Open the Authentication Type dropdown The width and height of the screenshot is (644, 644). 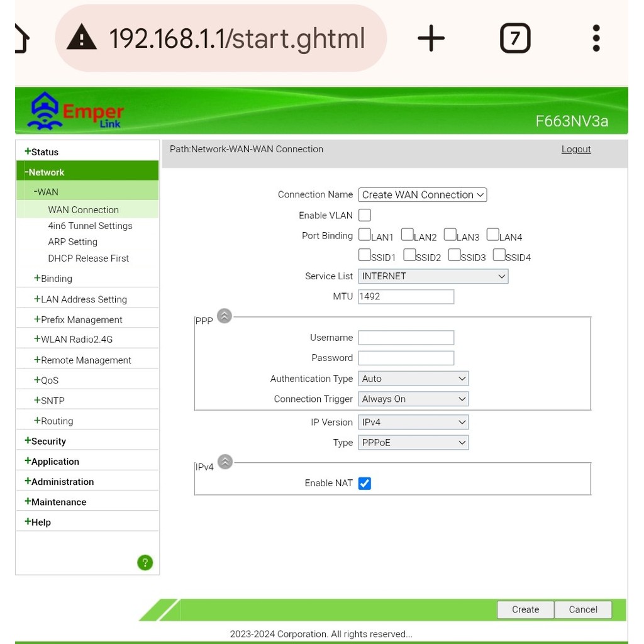(413, 379)
